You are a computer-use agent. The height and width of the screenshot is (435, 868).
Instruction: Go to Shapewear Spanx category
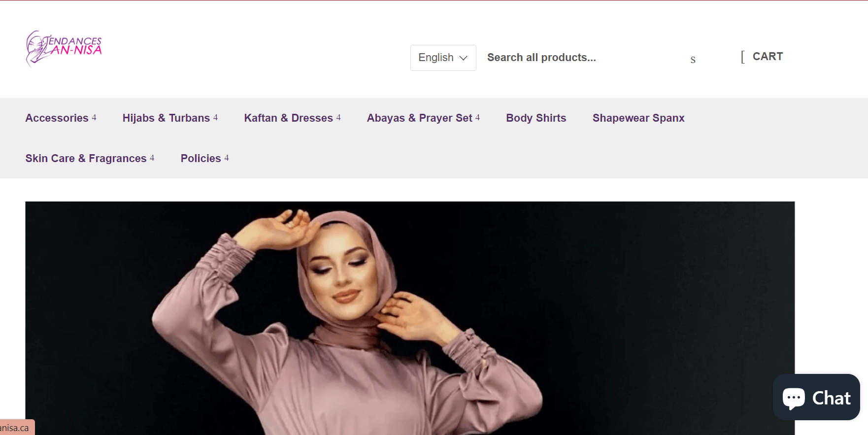[638, 118]
